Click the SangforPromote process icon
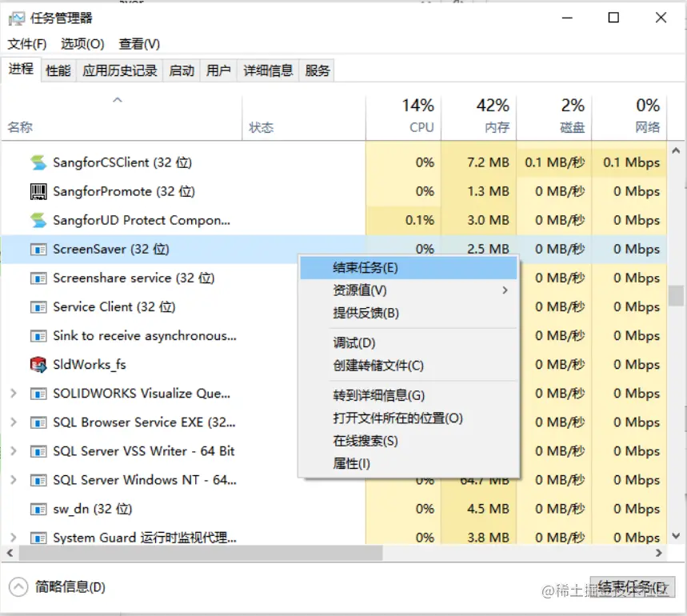This screenshot has height=616, width=687. coord(38,191)
